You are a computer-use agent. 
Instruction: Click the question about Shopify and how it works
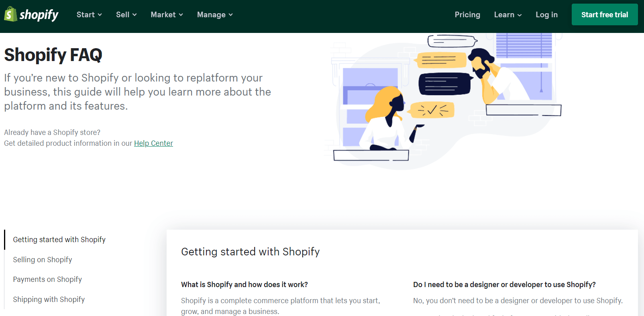(245, 285)
